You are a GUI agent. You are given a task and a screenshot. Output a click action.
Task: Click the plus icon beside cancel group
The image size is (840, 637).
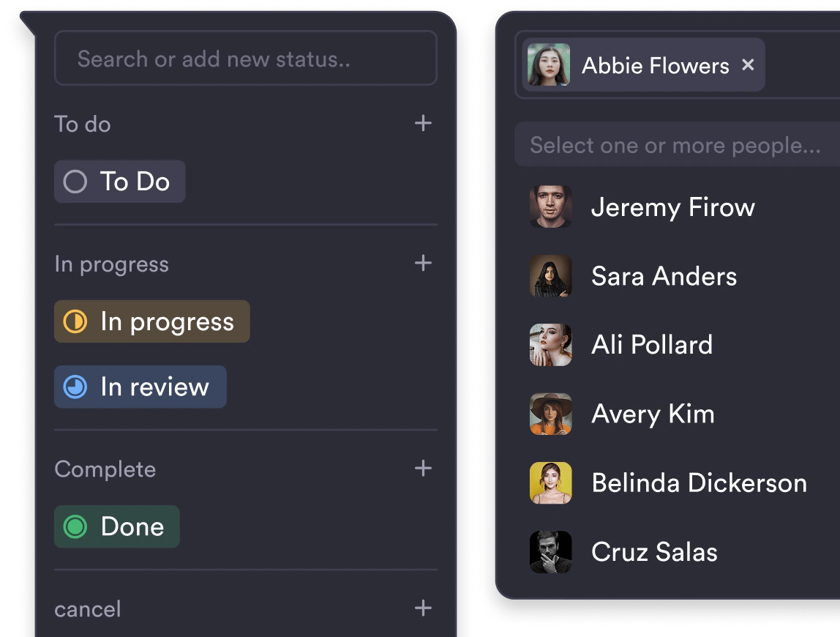423,608
